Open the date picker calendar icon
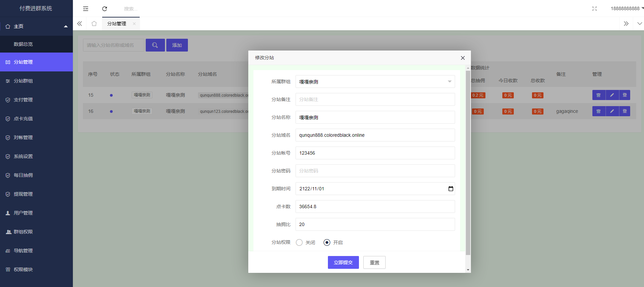 click(451, 189)
